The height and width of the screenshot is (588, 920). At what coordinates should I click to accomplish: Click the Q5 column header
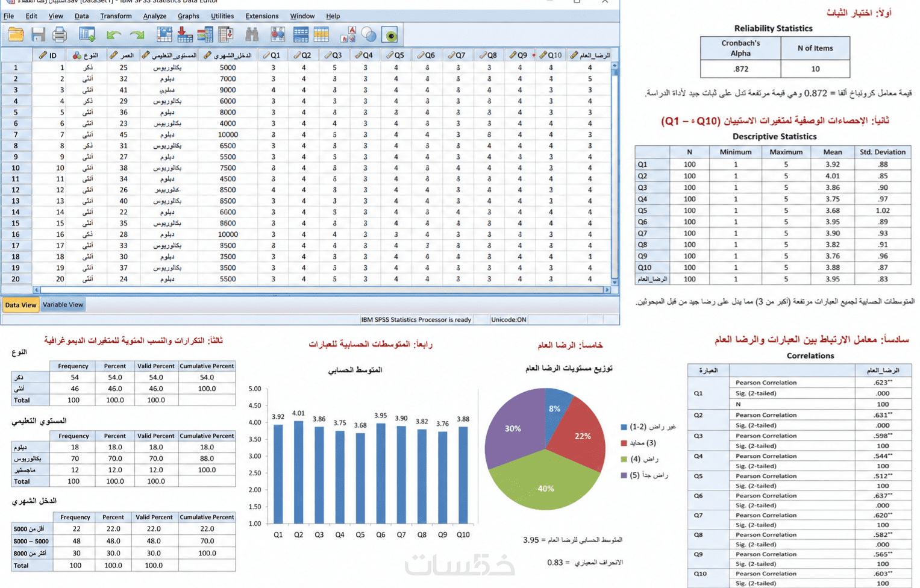pos(395,55)
